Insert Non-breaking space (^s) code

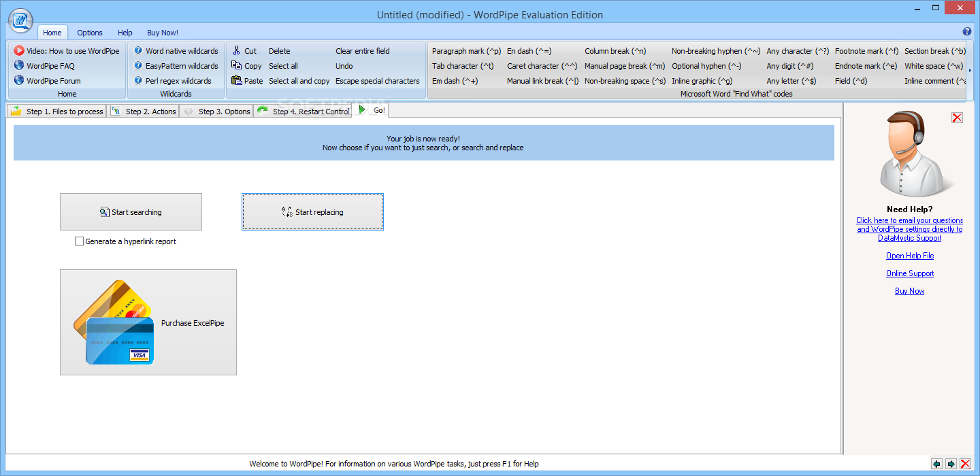625,81
